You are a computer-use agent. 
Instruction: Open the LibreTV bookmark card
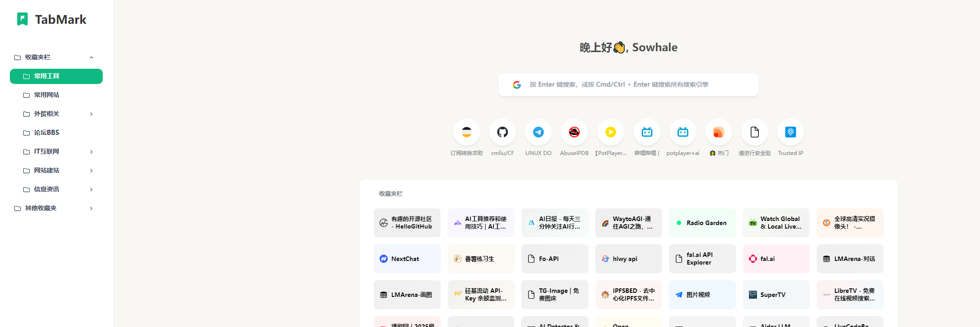point(850,295)
